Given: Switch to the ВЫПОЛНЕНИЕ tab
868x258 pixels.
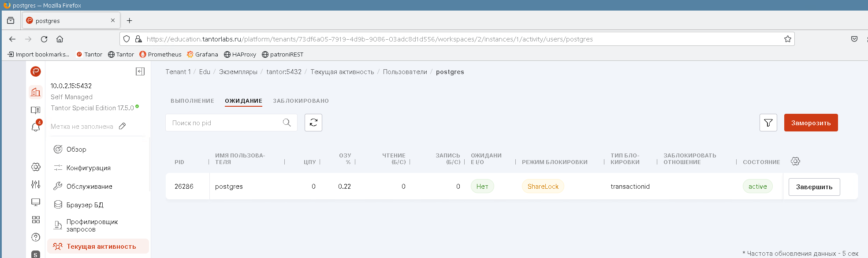Looking at the screenshot, I should (x=192, y=101).
